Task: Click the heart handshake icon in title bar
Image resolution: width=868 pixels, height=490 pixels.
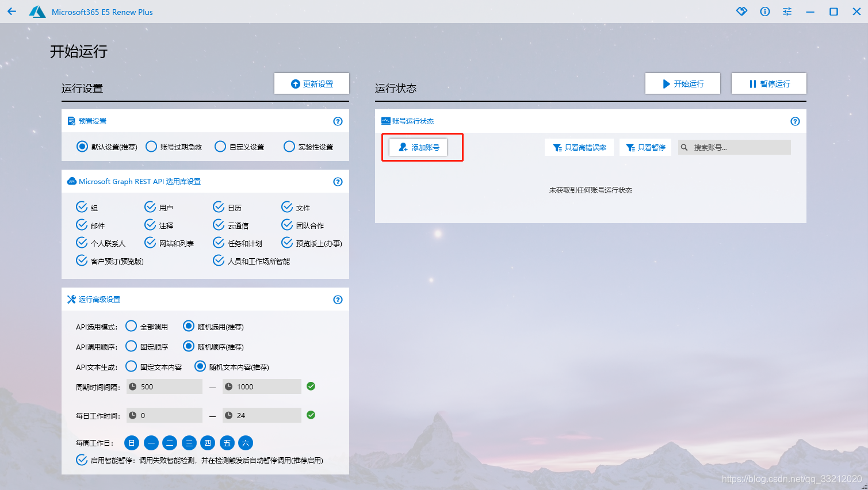Action: coord(741,12)
